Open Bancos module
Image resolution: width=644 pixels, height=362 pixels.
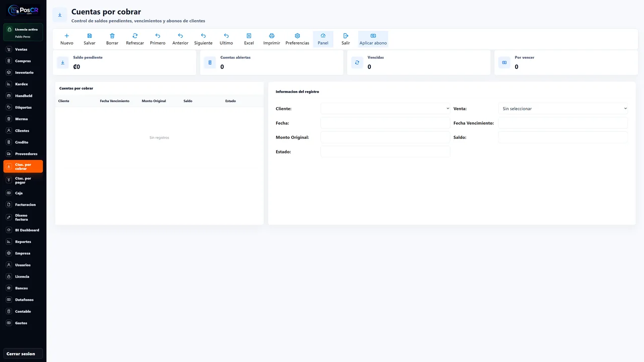23,288
